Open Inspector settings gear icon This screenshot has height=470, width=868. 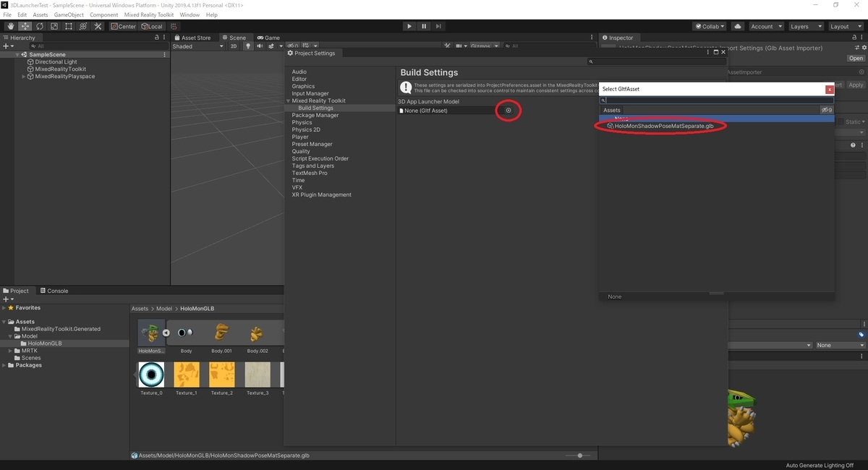pyautogui.click(x=864, y=48)
